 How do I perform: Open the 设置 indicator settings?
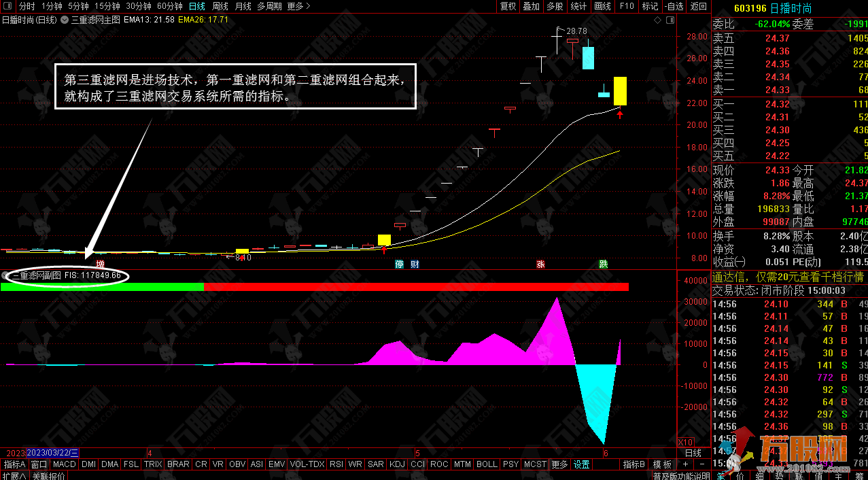(x=582, y=464)
